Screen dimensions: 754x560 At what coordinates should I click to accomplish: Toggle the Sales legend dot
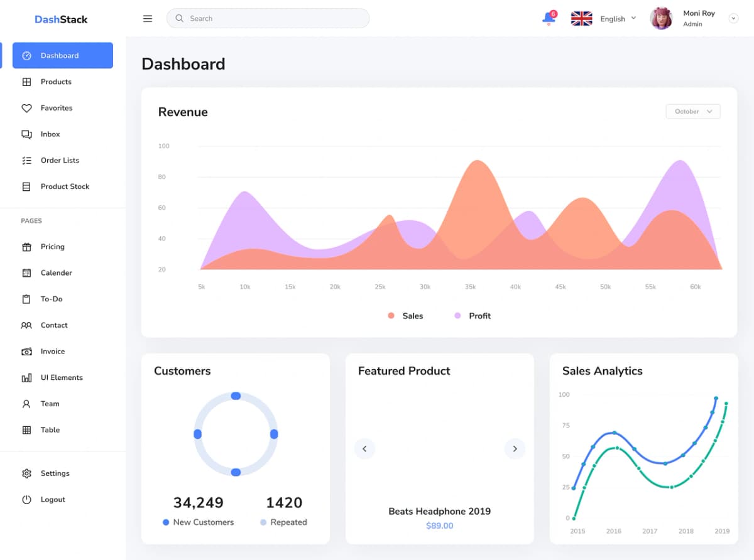[391, 316]
